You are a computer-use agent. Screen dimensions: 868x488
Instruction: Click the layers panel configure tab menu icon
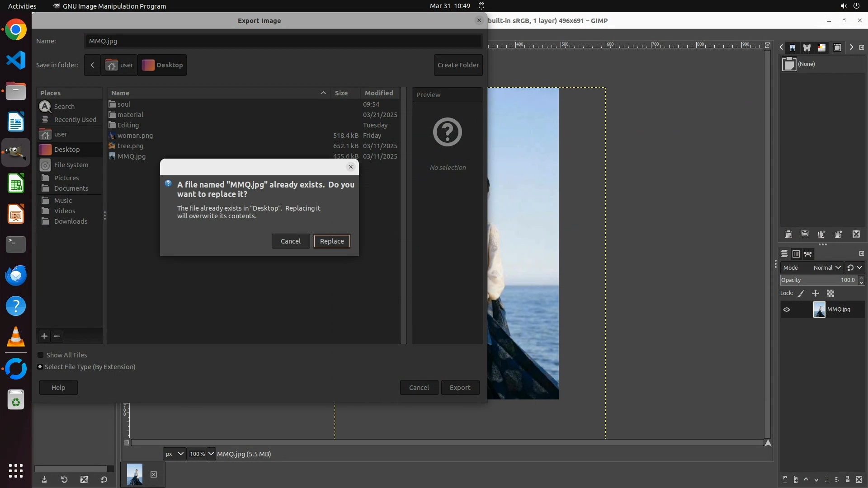click(861, 253)
